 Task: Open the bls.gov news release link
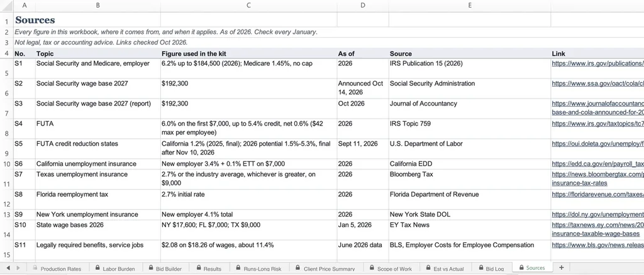click(x=597, y=245)
